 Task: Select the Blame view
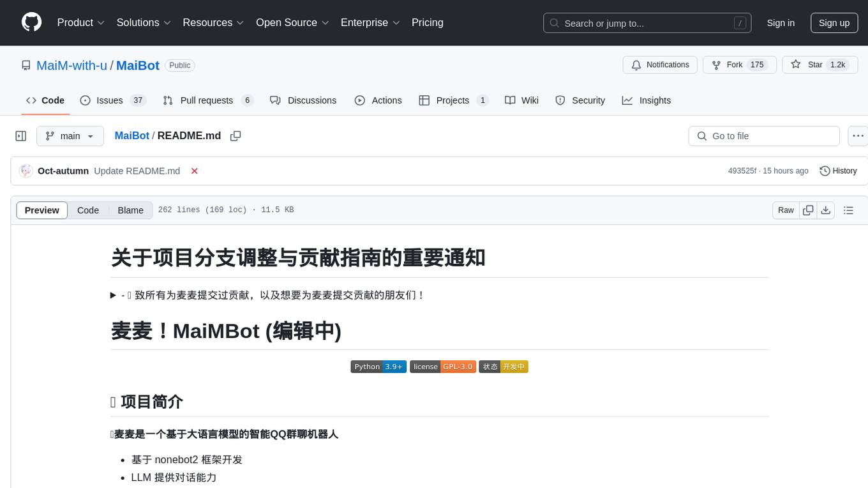tap(131, 210)
